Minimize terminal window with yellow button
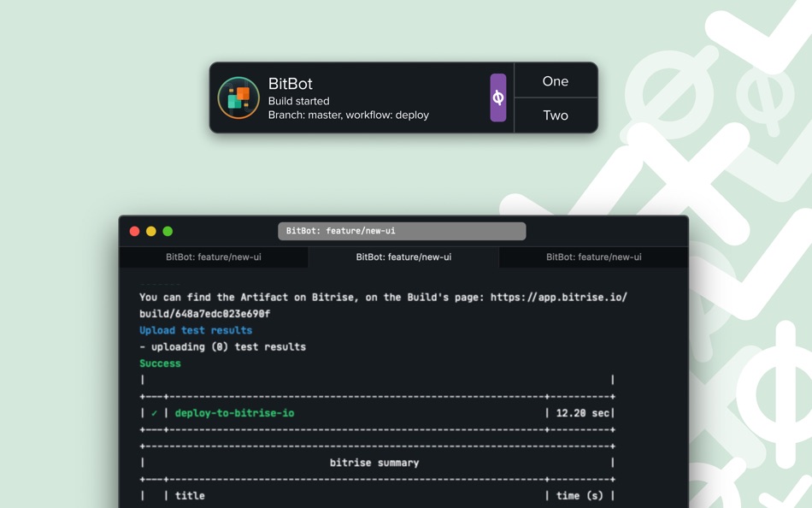Viewport: 812px width, 508px height. click(x=151, y=231)
